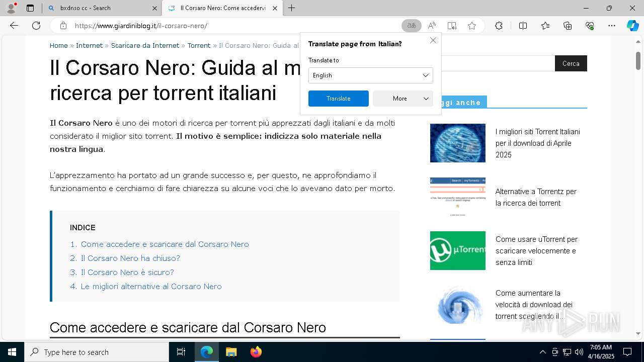Click the site search input field
This screenshot has height=362, width=644.
(498, 63)
